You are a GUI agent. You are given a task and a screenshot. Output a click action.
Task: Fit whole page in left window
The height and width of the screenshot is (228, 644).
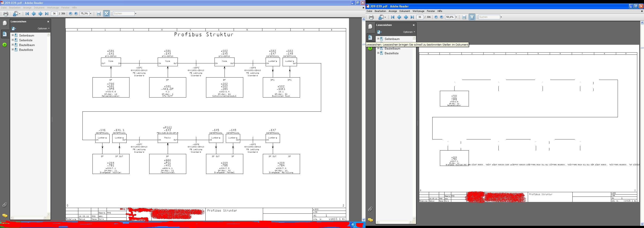(106, 14)
